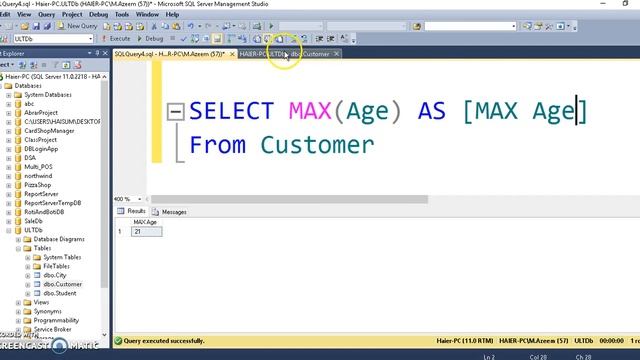Screen dimensions: 640x360
Task: Select the Messages tab
Action: pyautogui.click(x=169, y=212)
